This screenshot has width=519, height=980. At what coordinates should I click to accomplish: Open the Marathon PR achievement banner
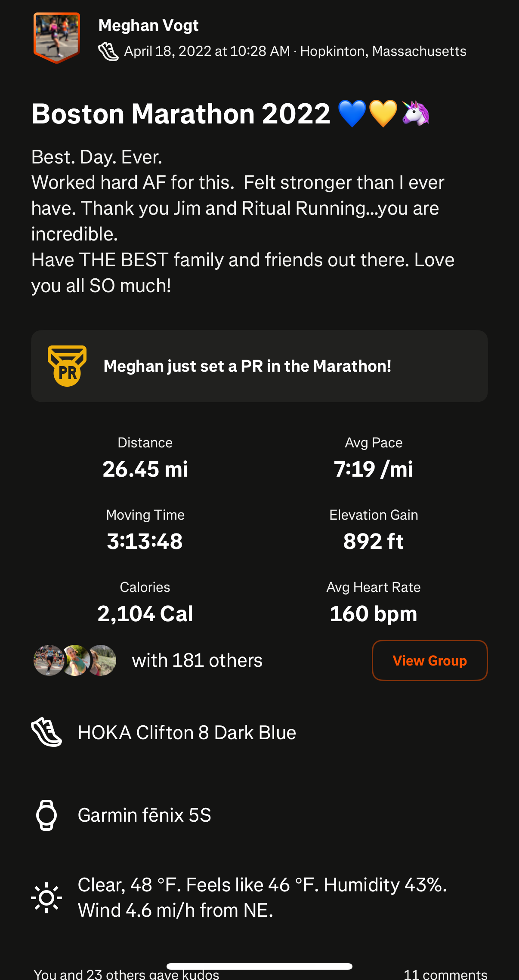258,366
